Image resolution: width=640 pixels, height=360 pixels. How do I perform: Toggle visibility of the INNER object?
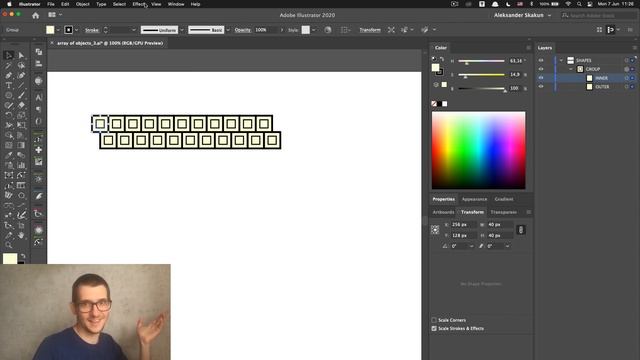pos(541,78)
